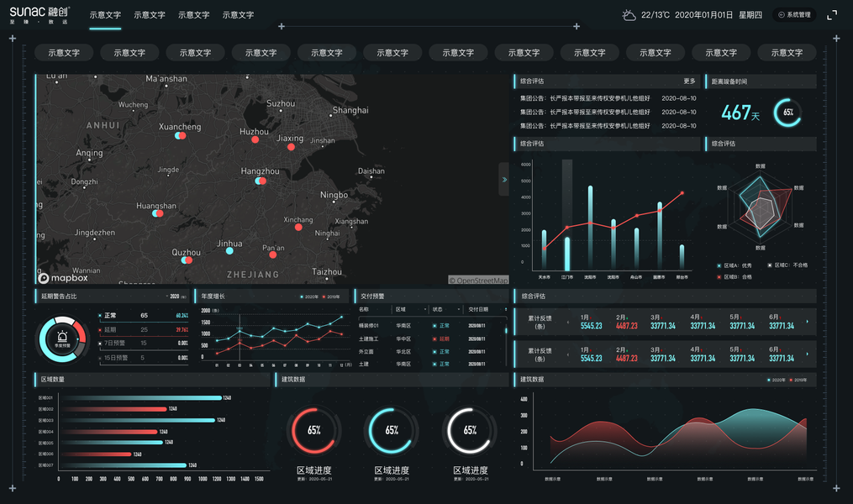Click the red line point above 邢台市

pos(682,193)
